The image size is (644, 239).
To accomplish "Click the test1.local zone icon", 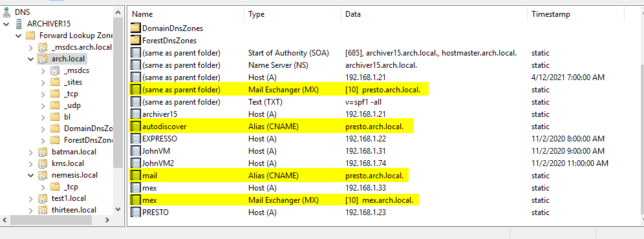I will click(43, 198).
